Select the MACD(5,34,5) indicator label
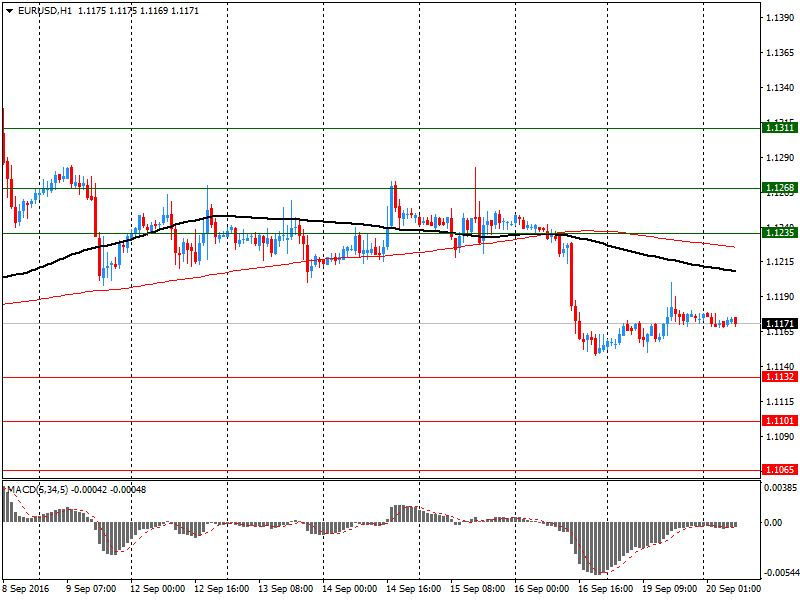800x600 pixels. pos(38,490)
